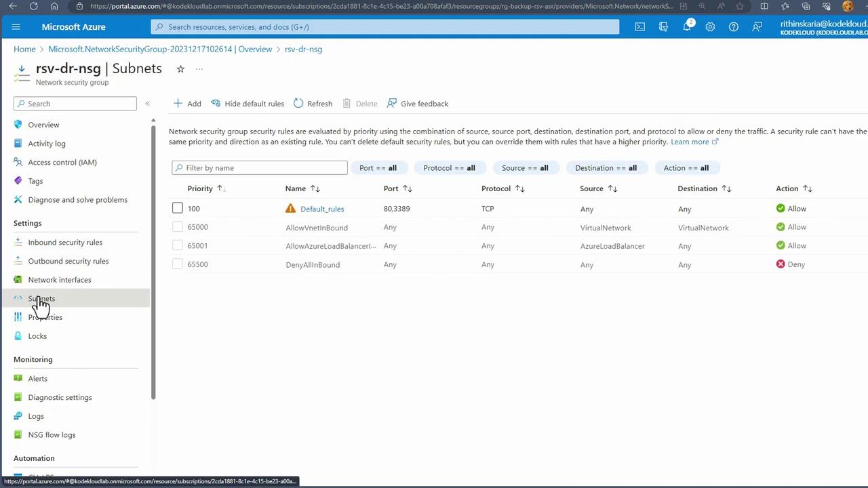Open the Azure hamburger menu
Screen dimensions: 868x488
pos(16,27)
